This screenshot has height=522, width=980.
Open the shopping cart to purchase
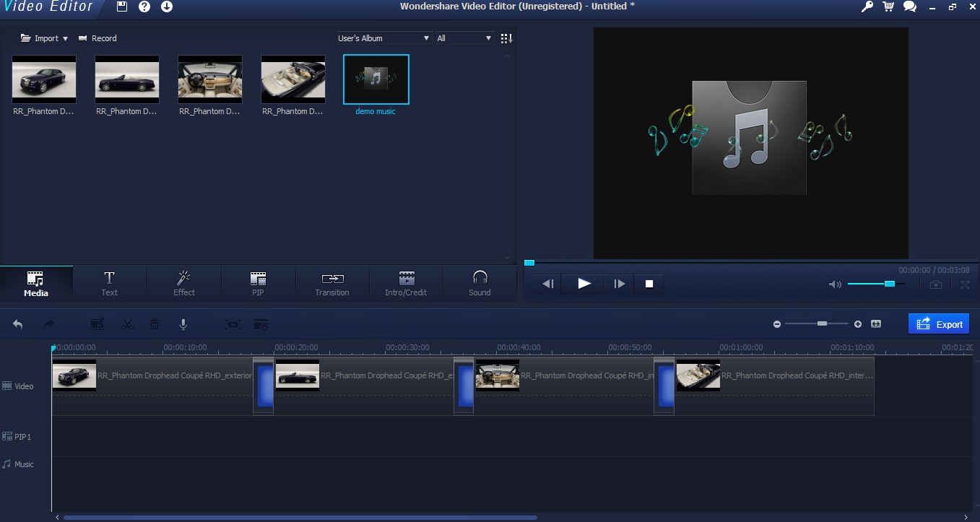click(888, 6)
